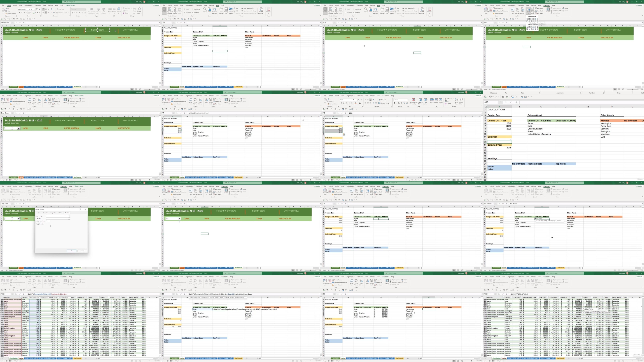Click Zoom to Selection in D13 window
Viewport: 644px width, 362px height.
tap(214, 11)
